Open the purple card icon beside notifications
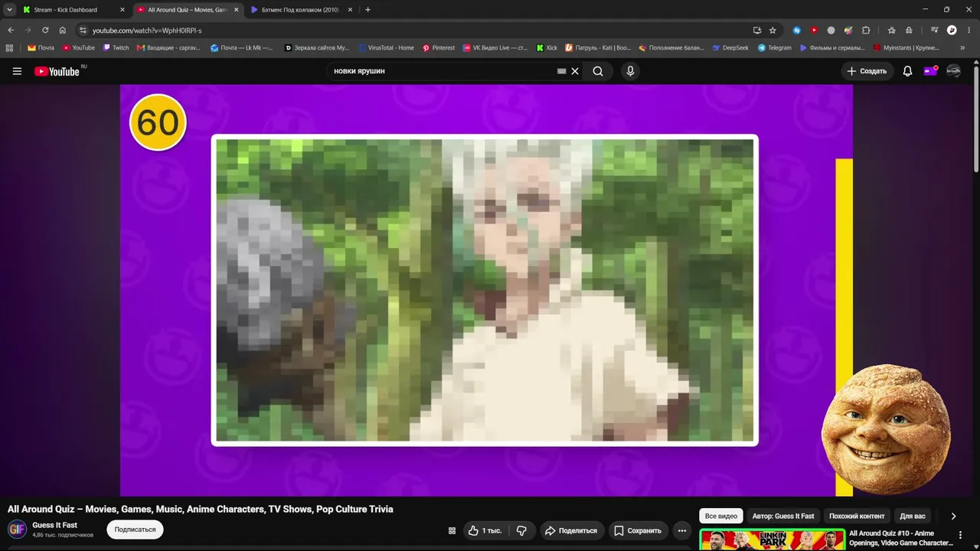This screenshot has width=980, height=551. click(x=930, y=71)
